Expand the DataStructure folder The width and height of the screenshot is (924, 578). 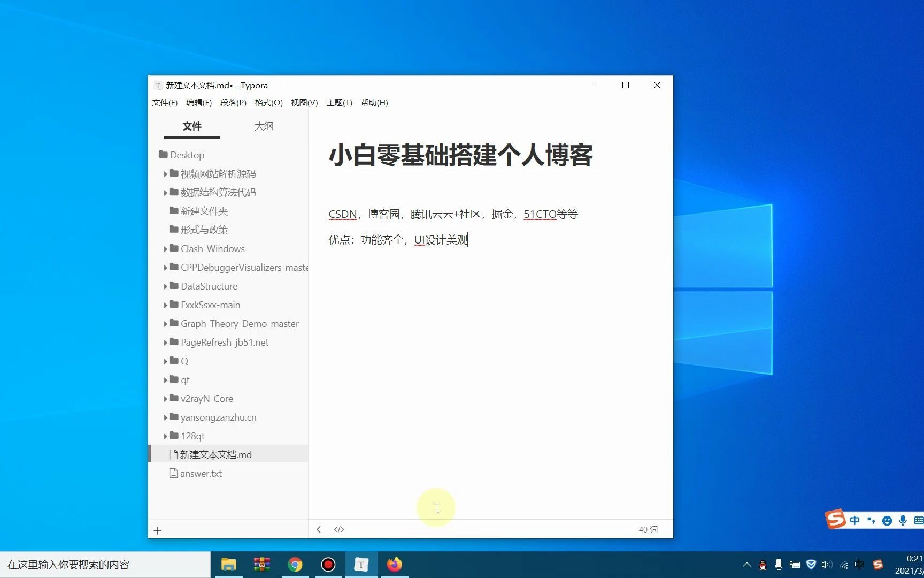click(x=166, y=286)
